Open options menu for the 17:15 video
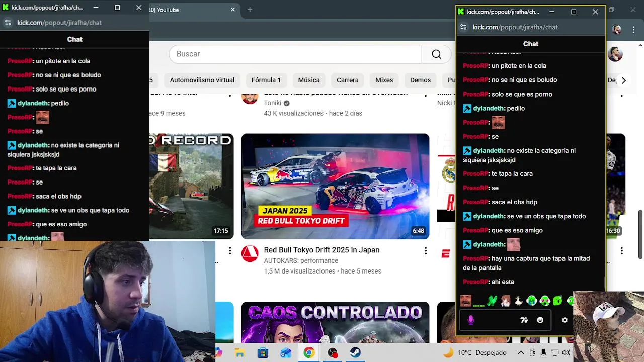Screen dimensions: 644x362 click(x=230, y=250)
